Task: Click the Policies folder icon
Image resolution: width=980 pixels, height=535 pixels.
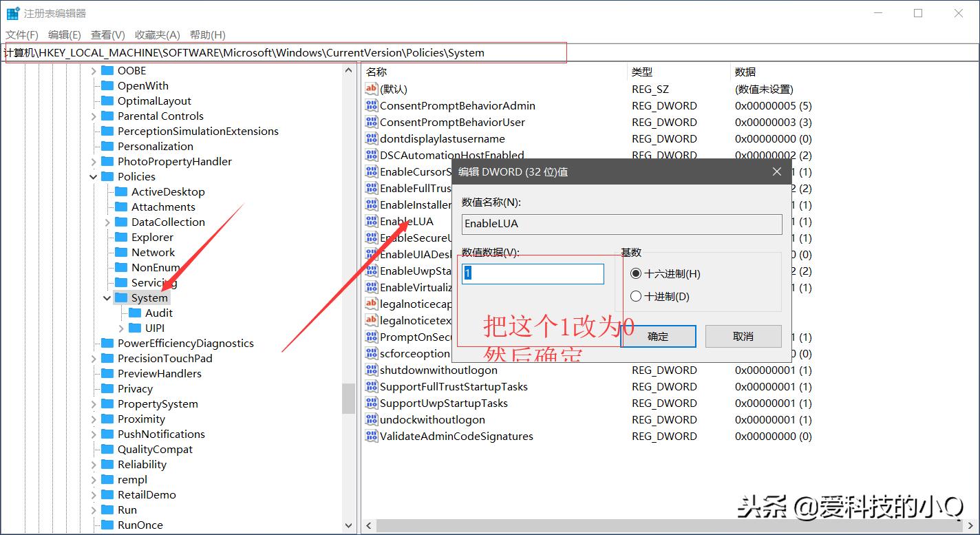Action: pos(109,176)
